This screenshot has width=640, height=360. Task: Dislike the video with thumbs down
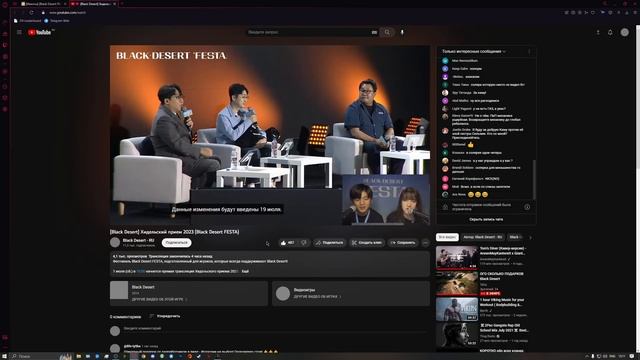(304, 242)
